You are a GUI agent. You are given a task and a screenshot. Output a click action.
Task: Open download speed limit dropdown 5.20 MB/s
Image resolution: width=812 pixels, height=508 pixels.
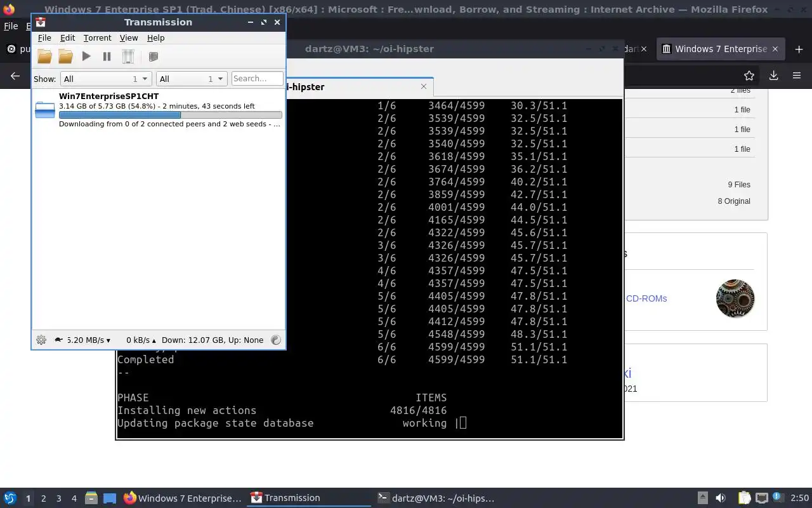tap(88, 340)
